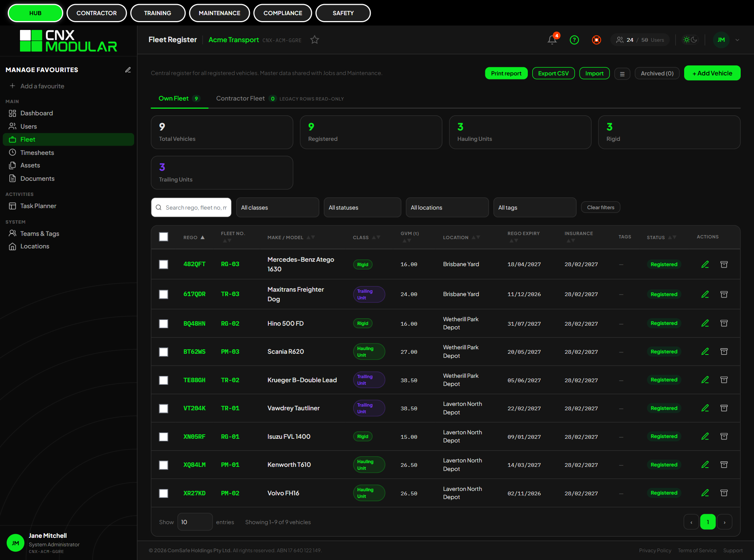Image resolution: width=754 pixels, height=560 pixels.
Task: Edit the Manage Favourites list with pencil
Action: (x=128, y=70)
